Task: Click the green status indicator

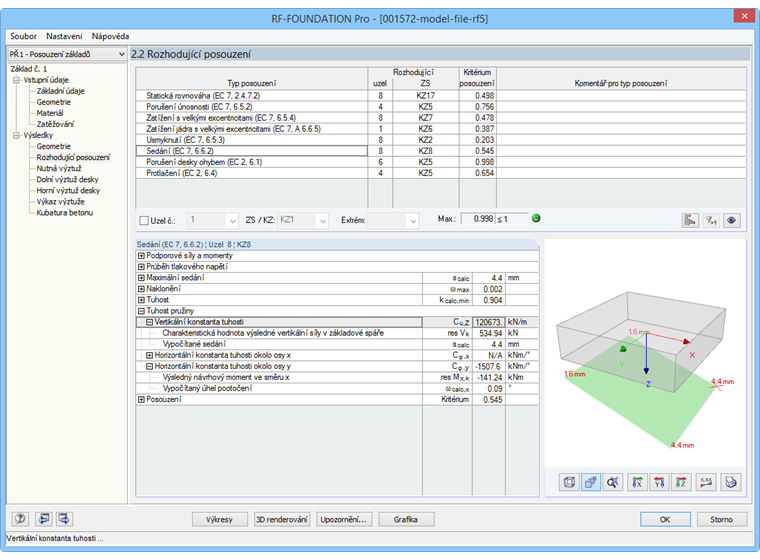Action: click(536, 218)
